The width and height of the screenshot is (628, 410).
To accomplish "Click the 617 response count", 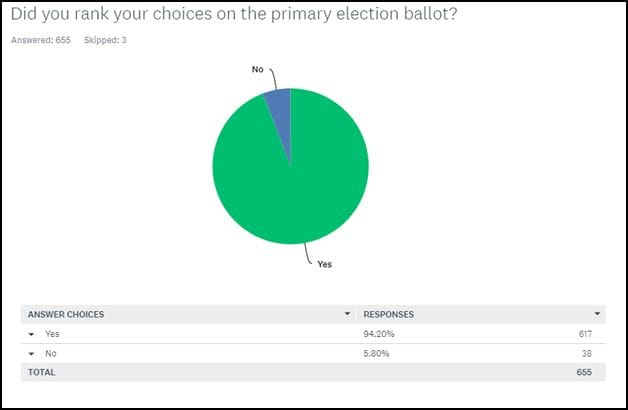I will click(585, 334).
